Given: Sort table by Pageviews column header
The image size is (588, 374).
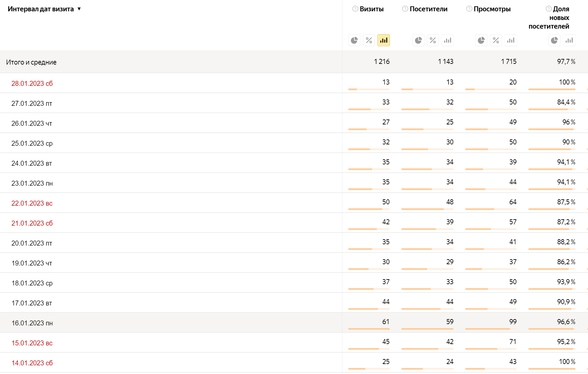Looking at the screenshot, I should (492, 9).
